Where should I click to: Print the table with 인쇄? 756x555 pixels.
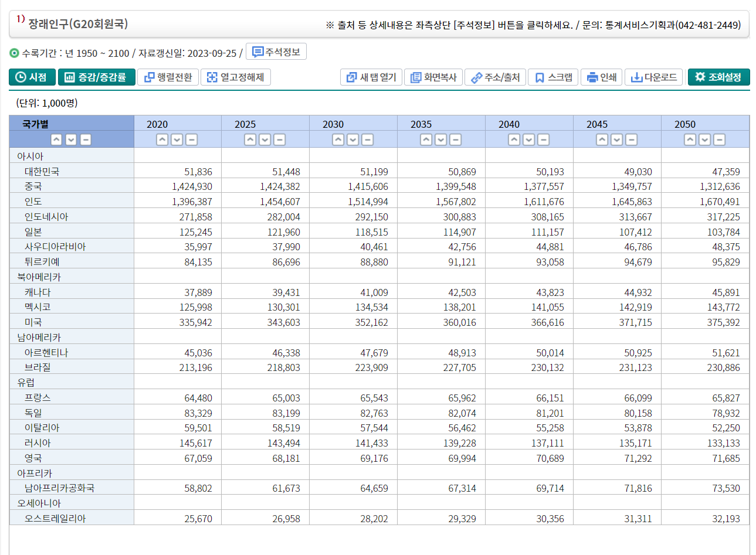(x=602, y=77)
